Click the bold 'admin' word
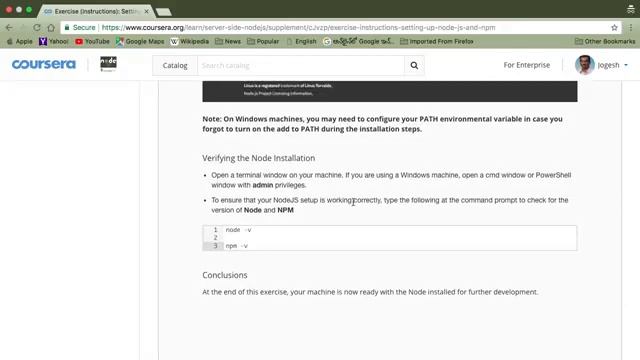The height and width of the screenshot is (360, 640). (262, 185)
